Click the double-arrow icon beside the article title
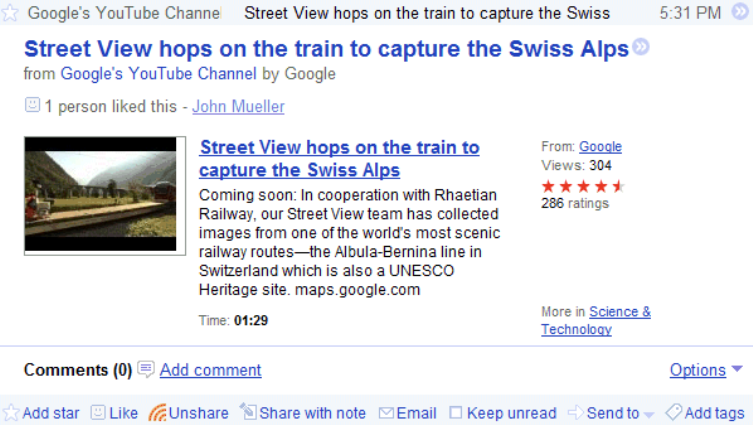The height and width of the screenshot is (425, 753). pyautogui.click(x=641, y=47)
